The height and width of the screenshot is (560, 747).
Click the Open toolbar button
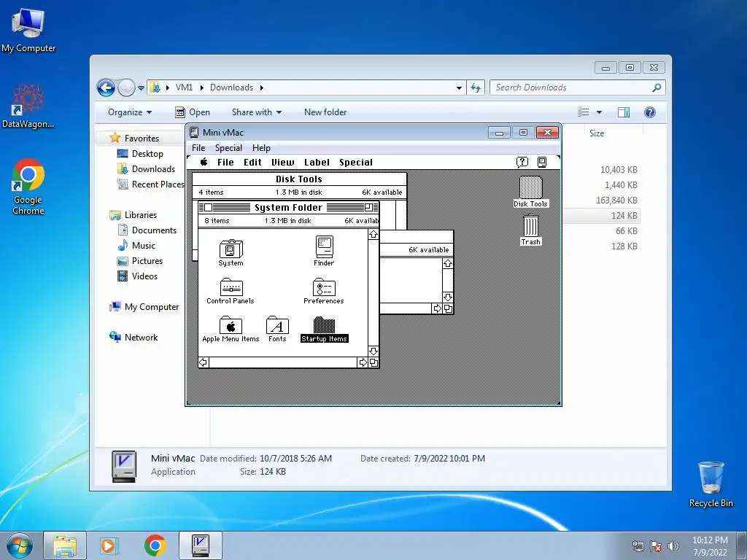(x=193, y=112)
